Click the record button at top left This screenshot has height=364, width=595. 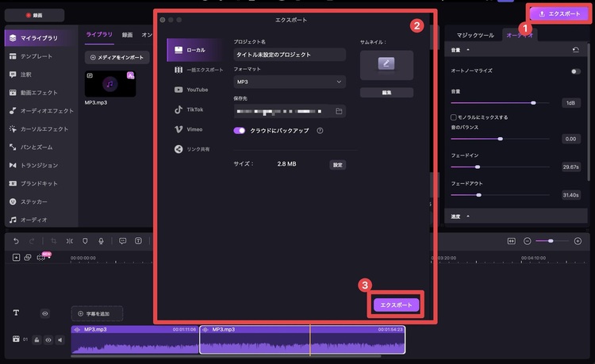[x=34, y=15]
